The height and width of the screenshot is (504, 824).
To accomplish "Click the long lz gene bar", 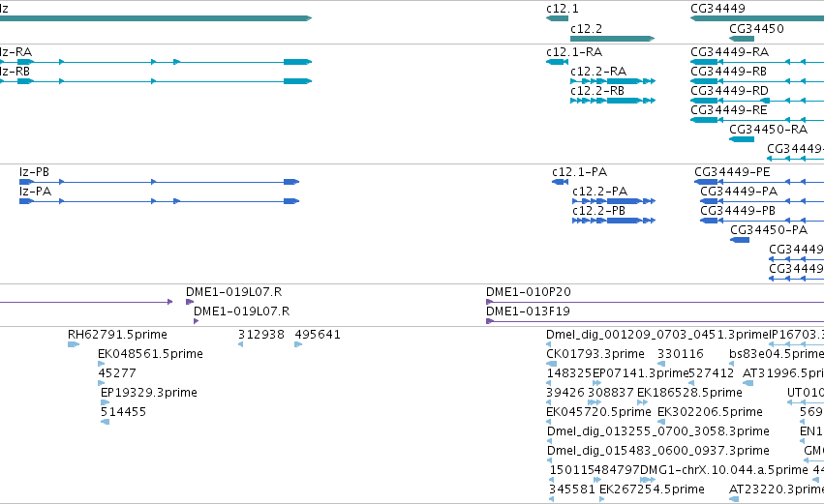I will [156, 18].
